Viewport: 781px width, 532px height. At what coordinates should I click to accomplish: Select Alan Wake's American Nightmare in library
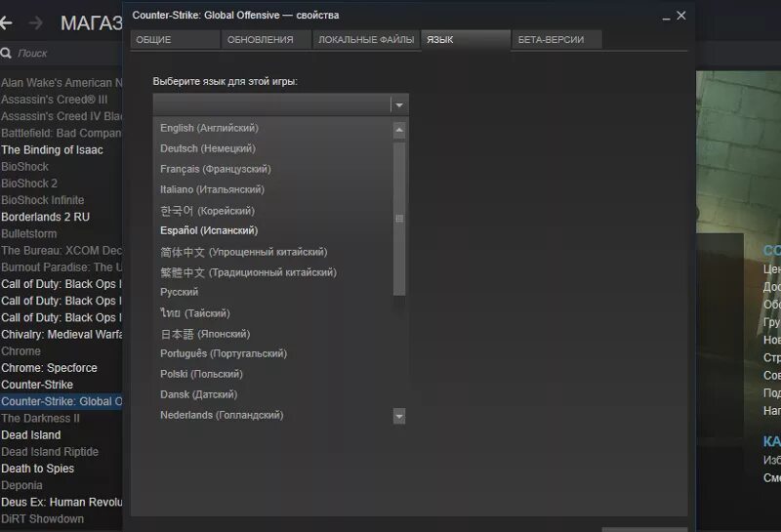[62, 83]
